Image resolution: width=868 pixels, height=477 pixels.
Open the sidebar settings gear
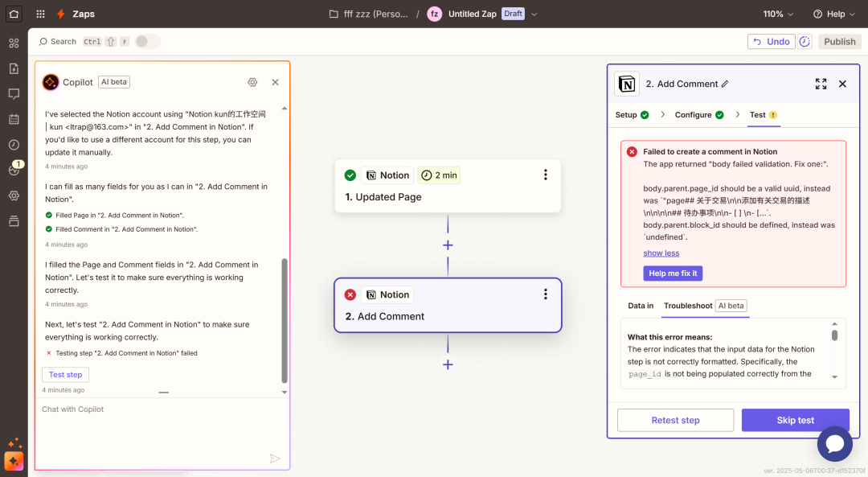point(14,195)
